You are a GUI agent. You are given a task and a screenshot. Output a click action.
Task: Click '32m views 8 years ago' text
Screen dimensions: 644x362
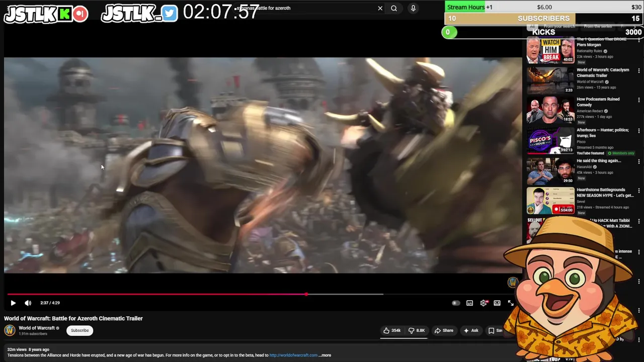click(x=28, y=349)
